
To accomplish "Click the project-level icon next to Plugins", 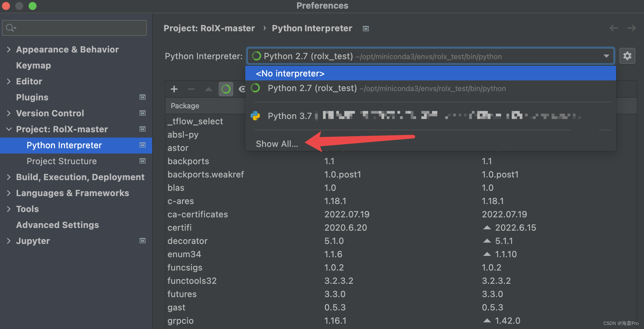I will pyautogui.click(x=143, y=97).
